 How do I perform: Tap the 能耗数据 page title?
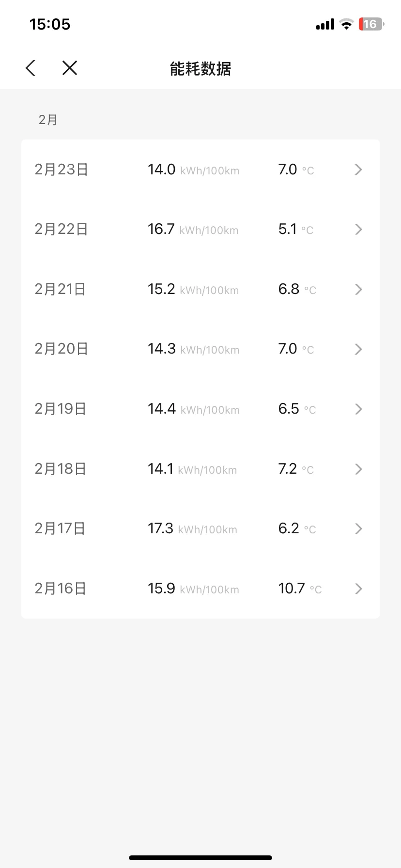(200, 69)
